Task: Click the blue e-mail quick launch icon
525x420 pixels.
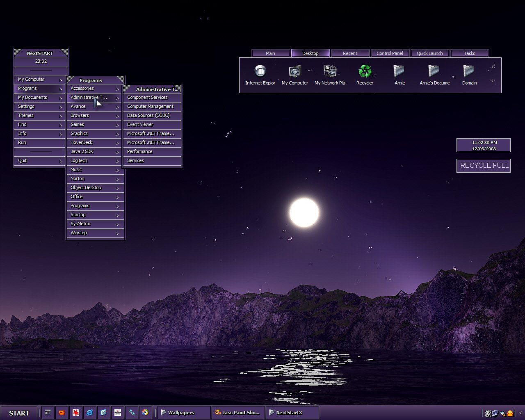Action: click(104, 413)
